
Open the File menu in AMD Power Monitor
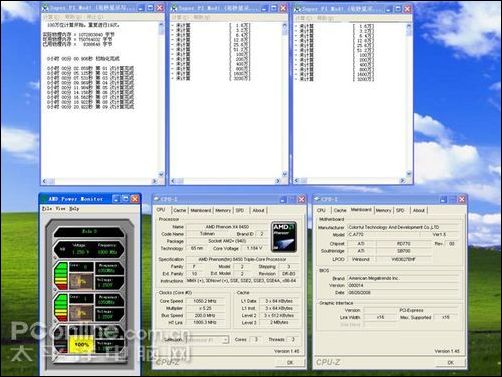[46, 209]
